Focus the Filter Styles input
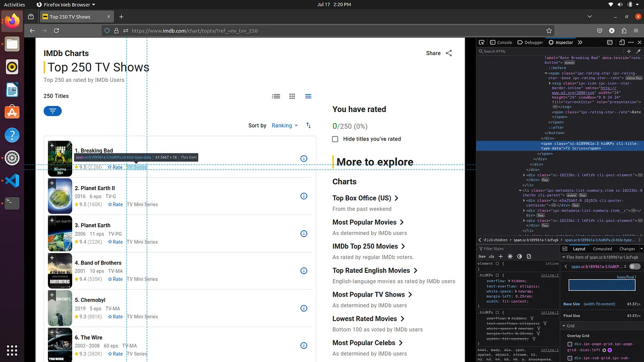This screenshot has height=362, width=644. click(517, 249)
